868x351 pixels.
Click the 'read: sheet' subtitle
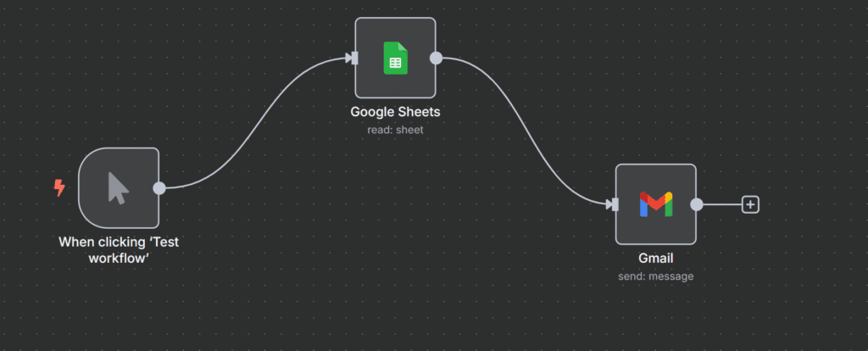point(395,131)
